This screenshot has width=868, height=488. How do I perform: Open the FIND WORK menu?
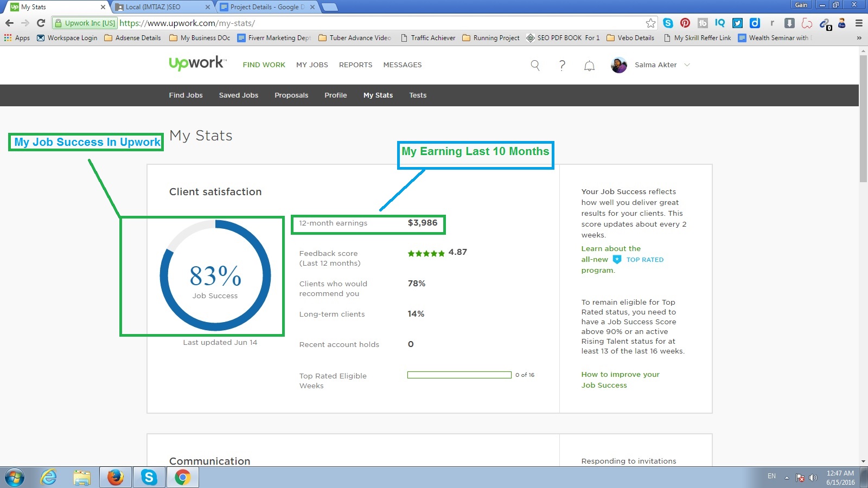[264, 65]
